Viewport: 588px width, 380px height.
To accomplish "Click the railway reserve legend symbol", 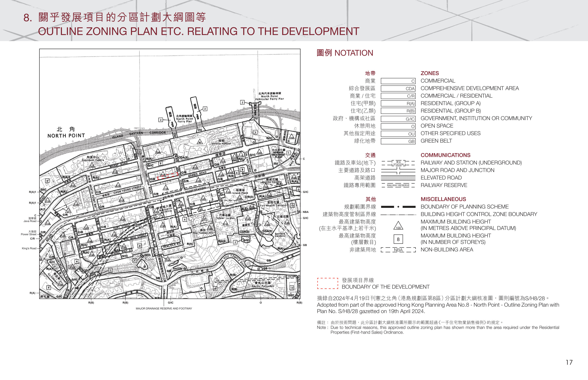I will (398, 185).
